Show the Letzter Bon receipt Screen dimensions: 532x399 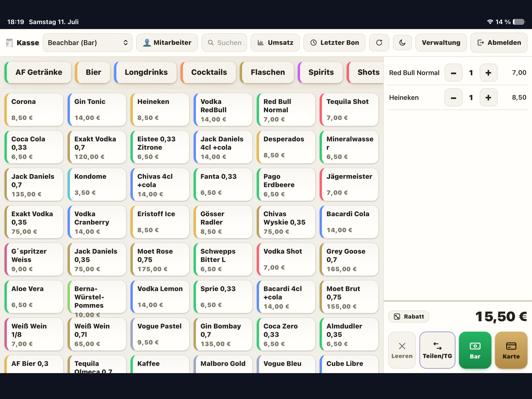coord(334,43)
